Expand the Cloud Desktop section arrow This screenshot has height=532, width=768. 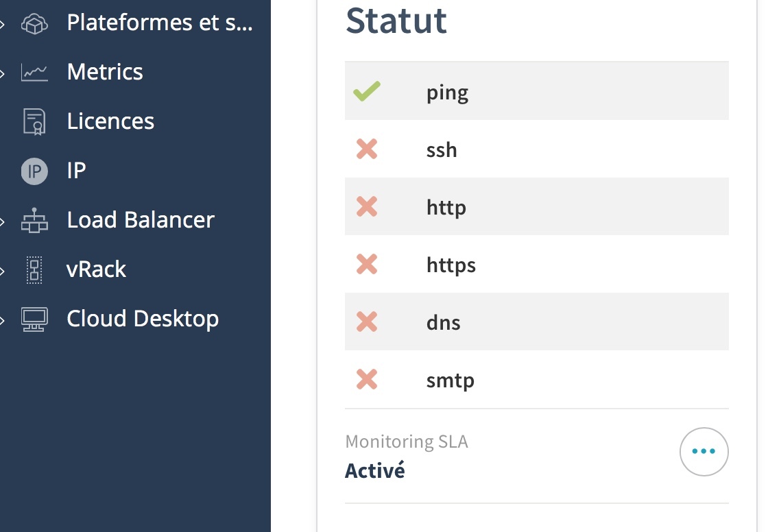pyautogui.click(x=3, y=320)
